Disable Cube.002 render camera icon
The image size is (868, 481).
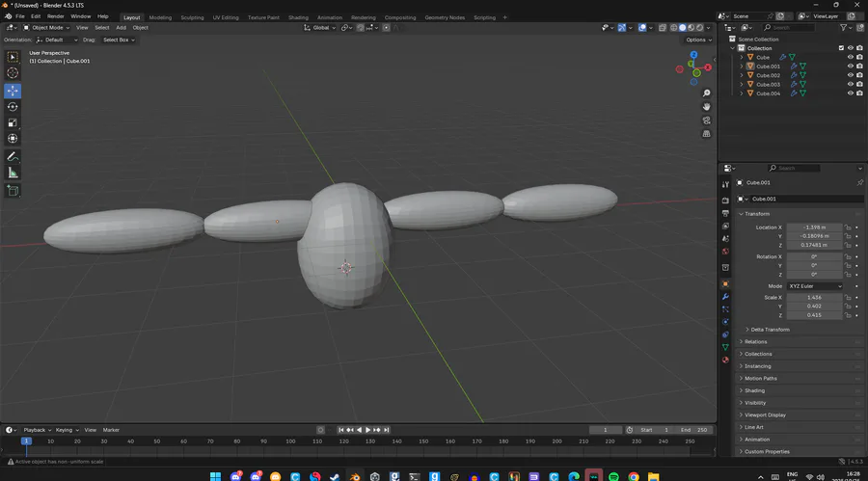point(859,75)
